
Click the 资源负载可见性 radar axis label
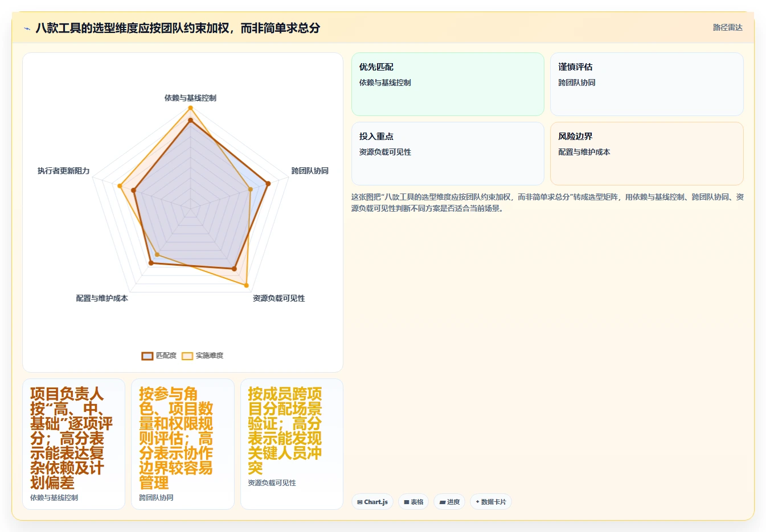click(278, 298)
